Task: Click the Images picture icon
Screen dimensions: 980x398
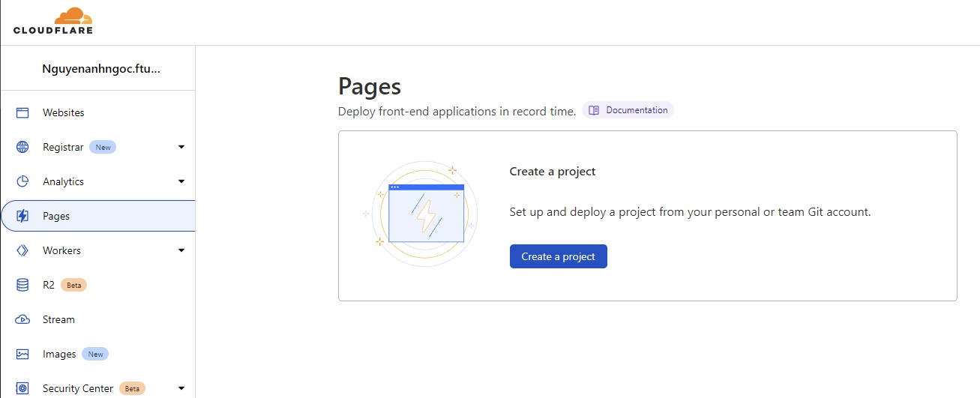Action: point(22,354)
